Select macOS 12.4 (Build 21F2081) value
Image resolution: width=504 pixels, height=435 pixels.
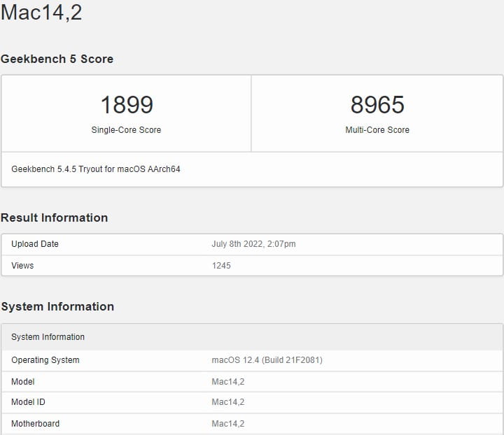[x=267, y=360]
